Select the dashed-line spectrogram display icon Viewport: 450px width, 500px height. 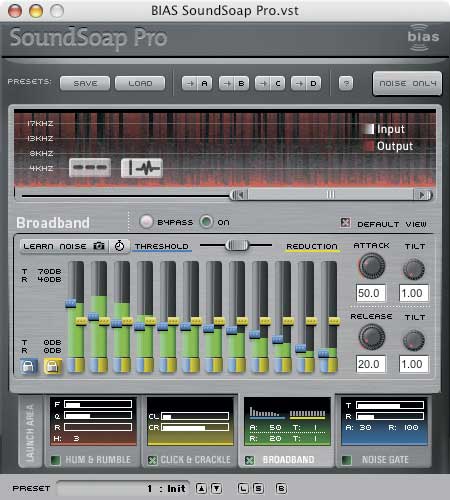click(x=90, y=167)
